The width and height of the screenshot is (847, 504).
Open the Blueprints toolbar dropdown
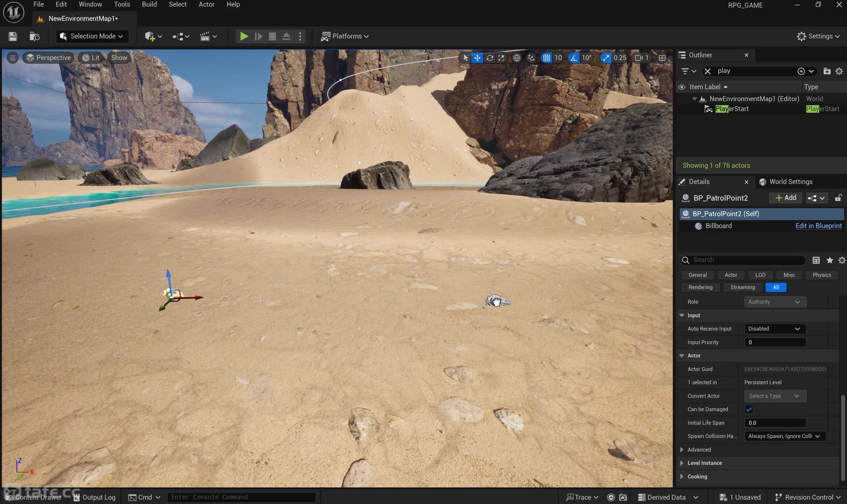181,36
